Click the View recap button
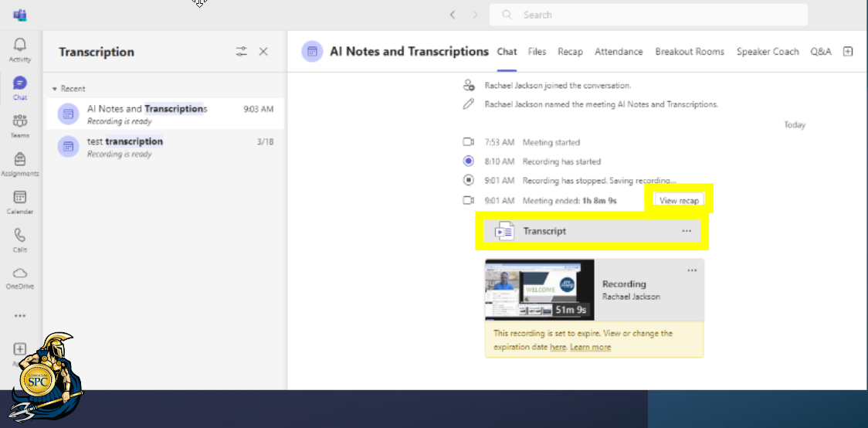The width and height of the screenshot is (868, 428). (679, 200)
